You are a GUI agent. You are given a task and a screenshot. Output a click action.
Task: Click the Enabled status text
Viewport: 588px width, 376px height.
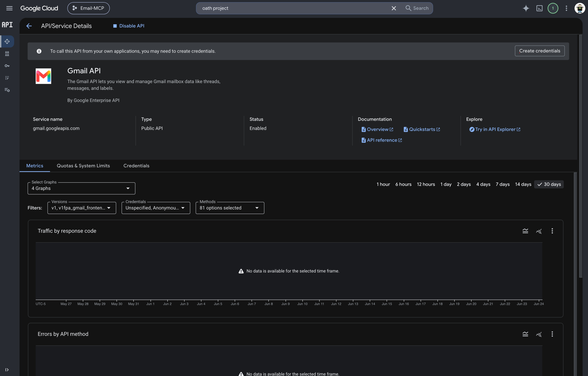(258, 129)
